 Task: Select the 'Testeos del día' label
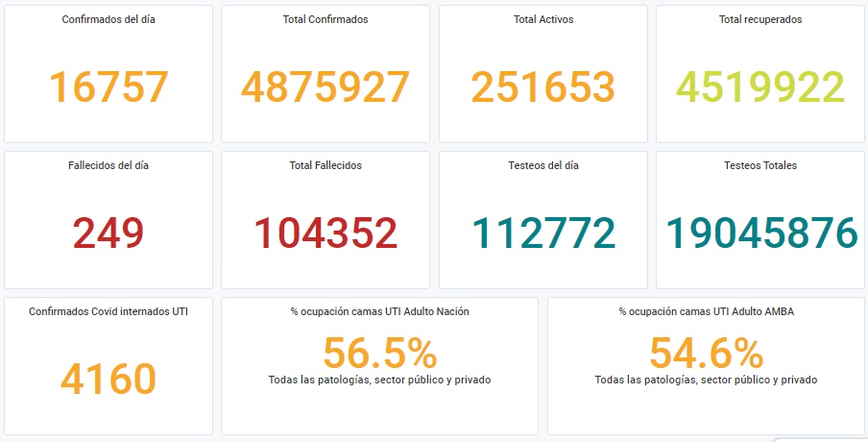543,165
